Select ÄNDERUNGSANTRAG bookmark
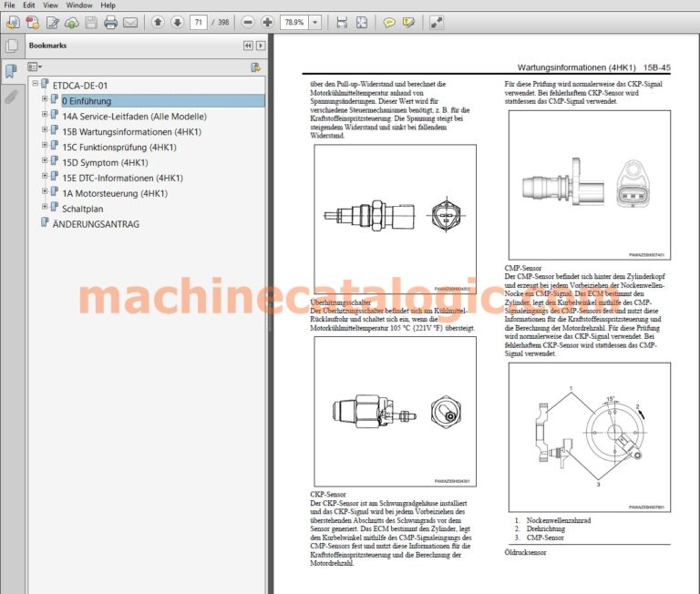Viewport: 700px width, 594px height. [x=96, y=224]
